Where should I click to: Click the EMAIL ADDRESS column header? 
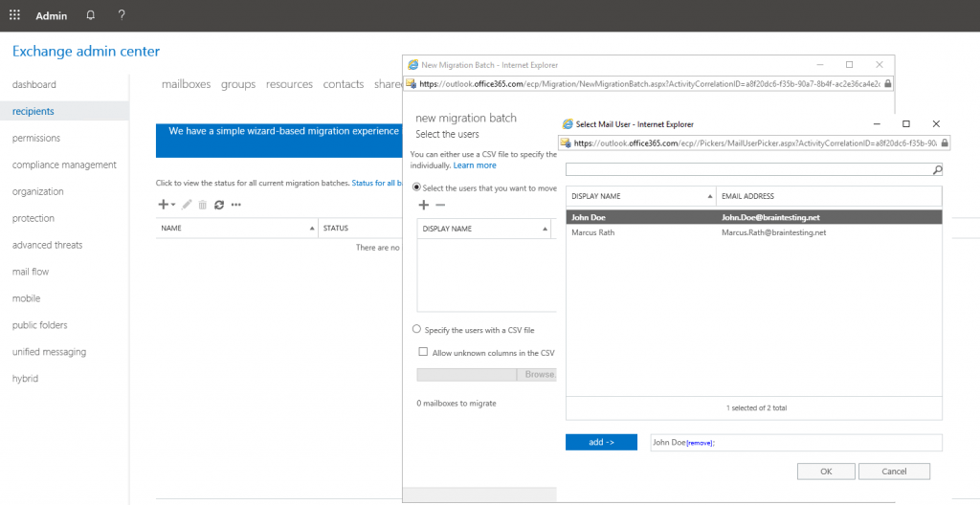click(829, 196)
